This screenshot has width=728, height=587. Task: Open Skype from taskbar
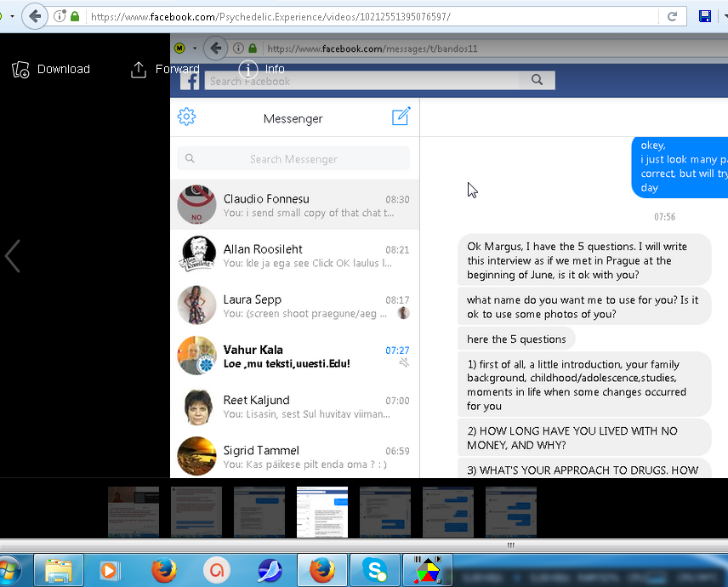click(x=375, y=570)
